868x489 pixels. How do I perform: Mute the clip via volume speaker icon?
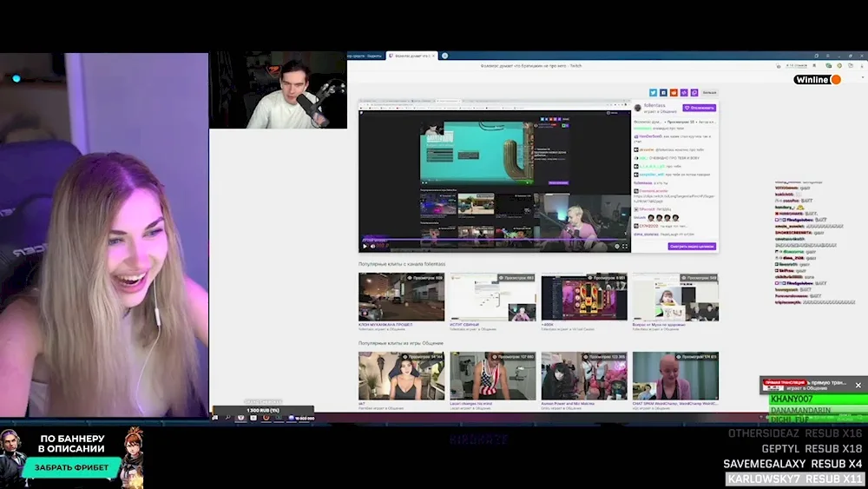tap(372, 247)
